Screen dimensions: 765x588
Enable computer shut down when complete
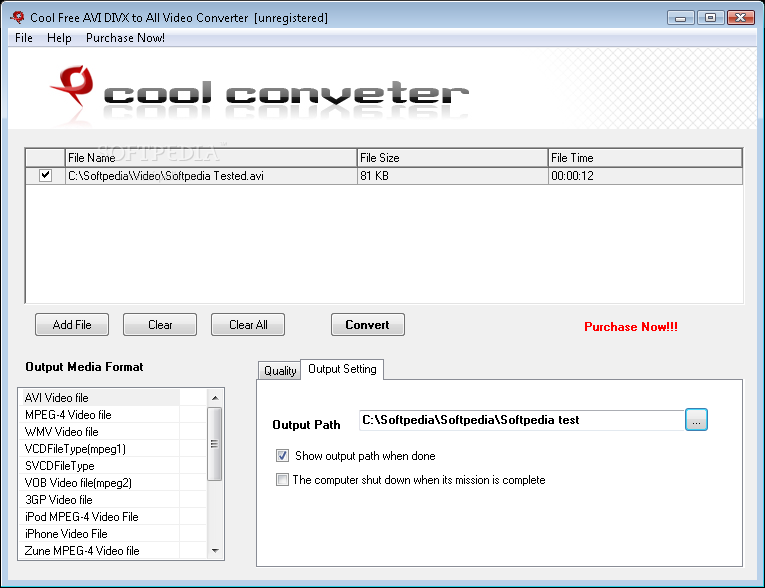pyautogui.click(x=282, y=480)
